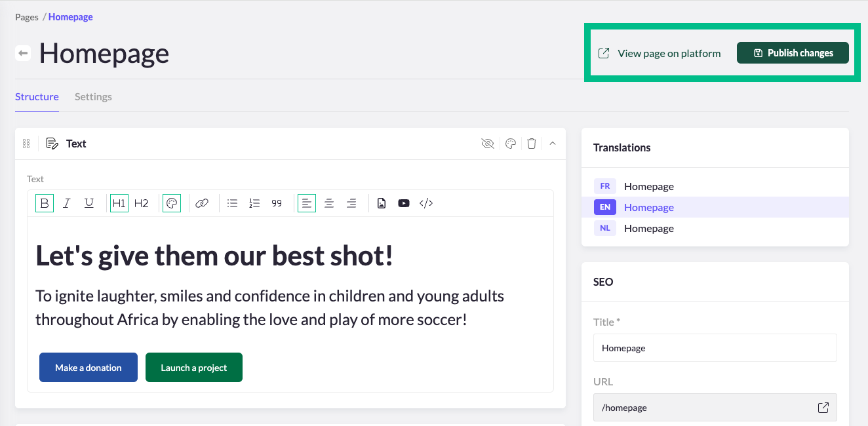The image size is (868, 426).
Task: Open the text color palette in toolbar
Action: (x=172, y=203)
